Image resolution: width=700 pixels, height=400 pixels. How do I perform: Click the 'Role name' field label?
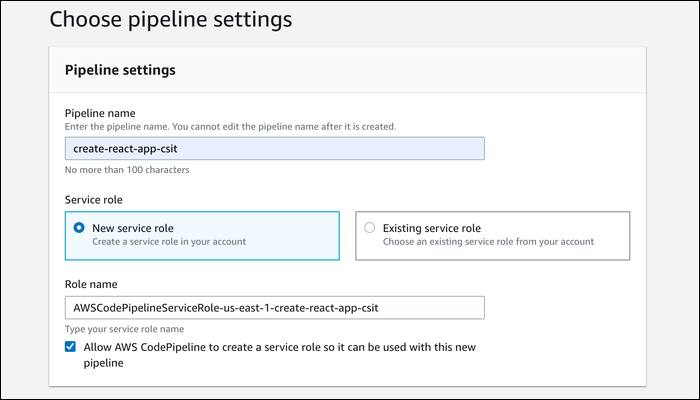[x=91, y=284]
